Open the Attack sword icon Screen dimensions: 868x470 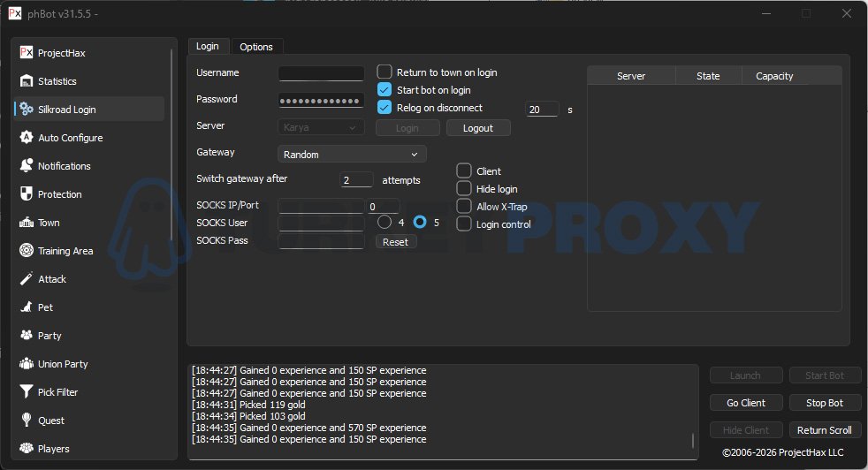pos(26,278)
